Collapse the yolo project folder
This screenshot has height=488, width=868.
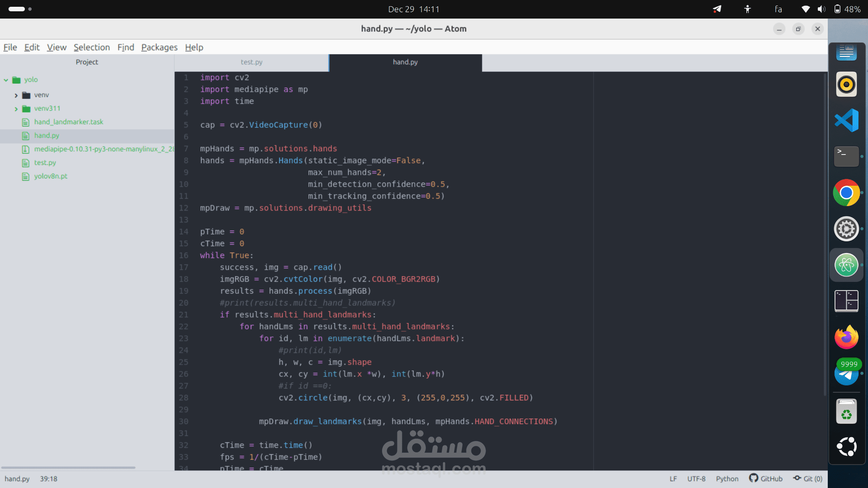6,80
